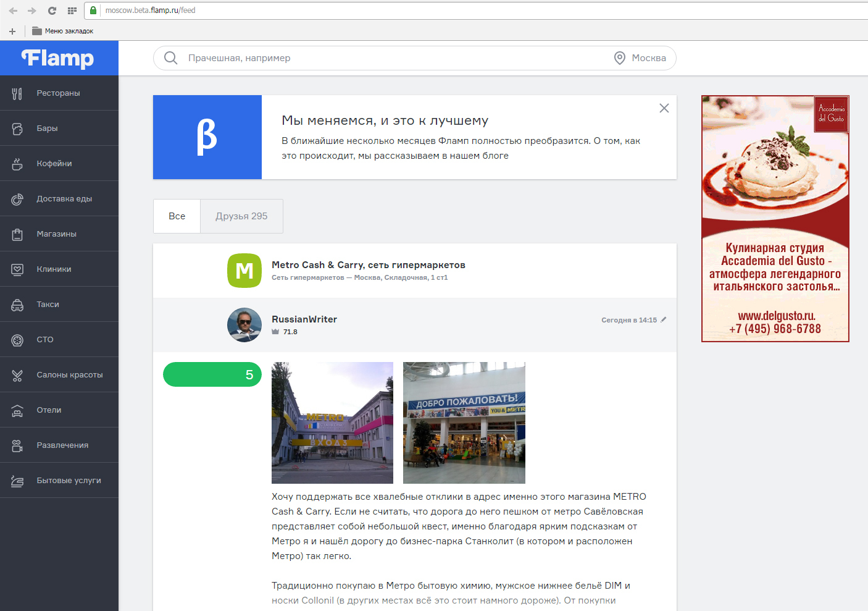Open СТО wheel icon
Screen dimensions: 868x611
(x=17, y=340)
